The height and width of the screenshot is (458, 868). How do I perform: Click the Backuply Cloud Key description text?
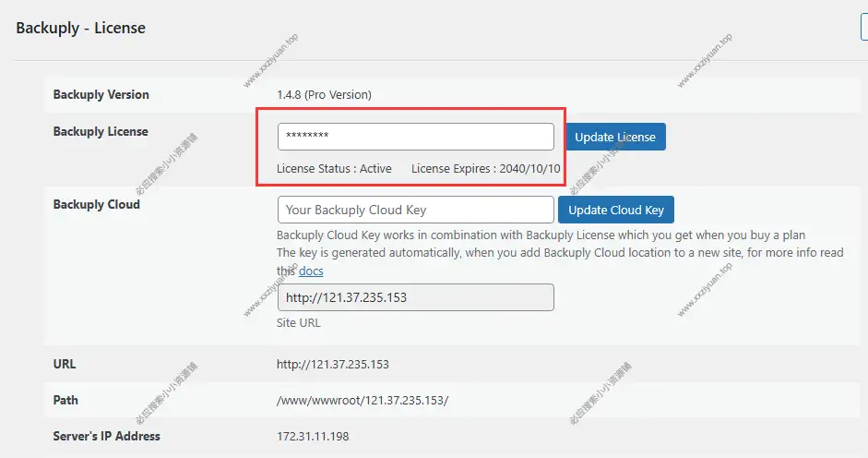(541, 235)
